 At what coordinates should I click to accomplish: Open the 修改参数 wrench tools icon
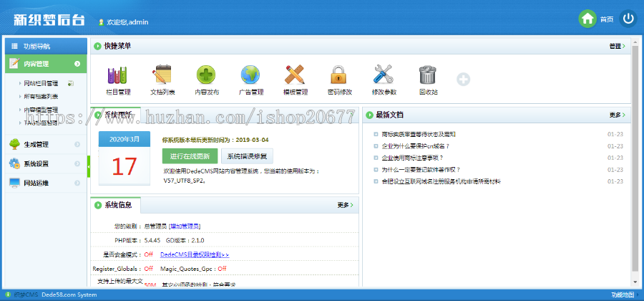pos(384,75)
